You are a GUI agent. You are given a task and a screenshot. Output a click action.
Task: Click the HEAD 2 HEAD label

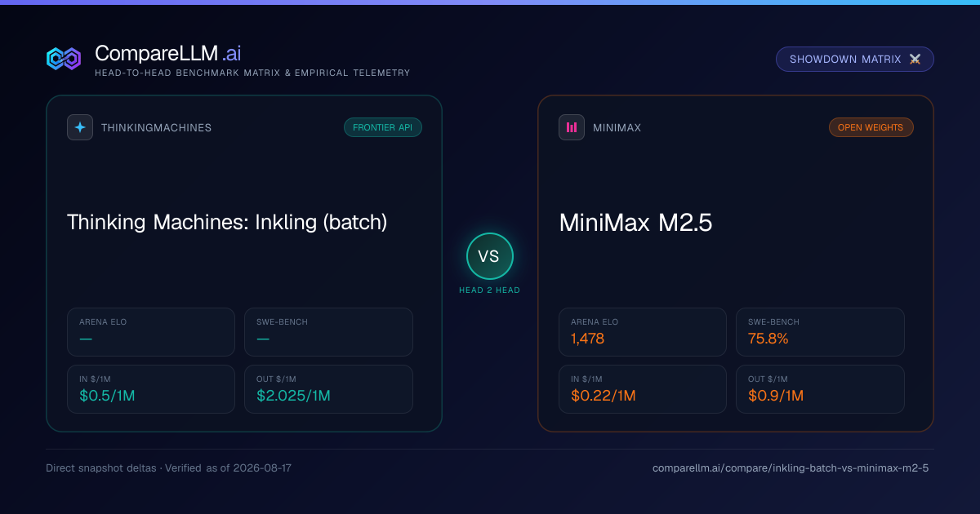point(490,290)
